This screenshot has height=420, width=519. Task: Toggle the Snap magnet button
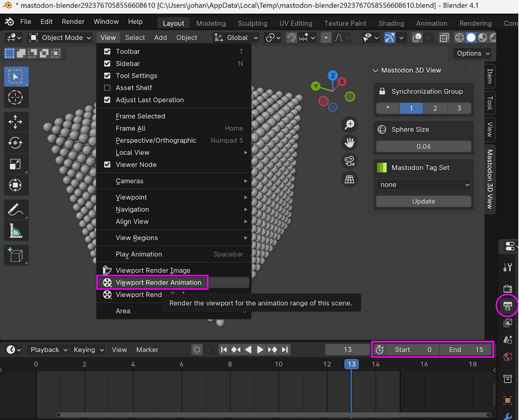tap(291, 38)
